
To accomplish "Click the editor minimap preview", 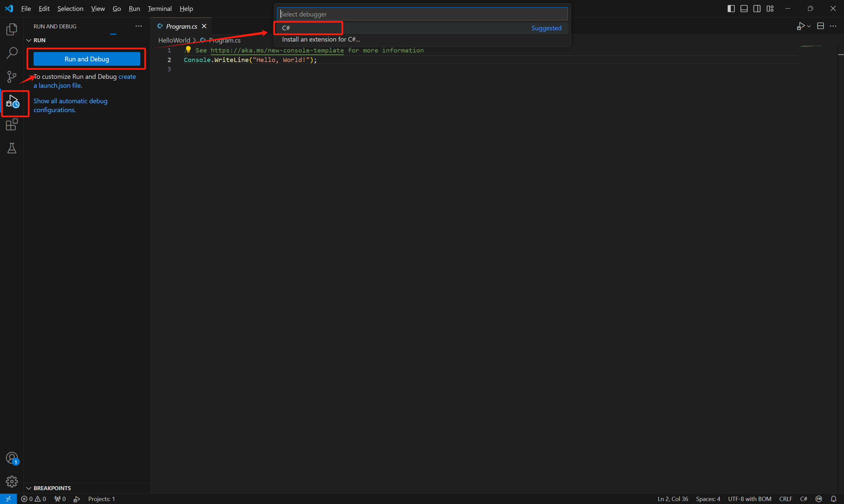I will click(x=811, y=46).
